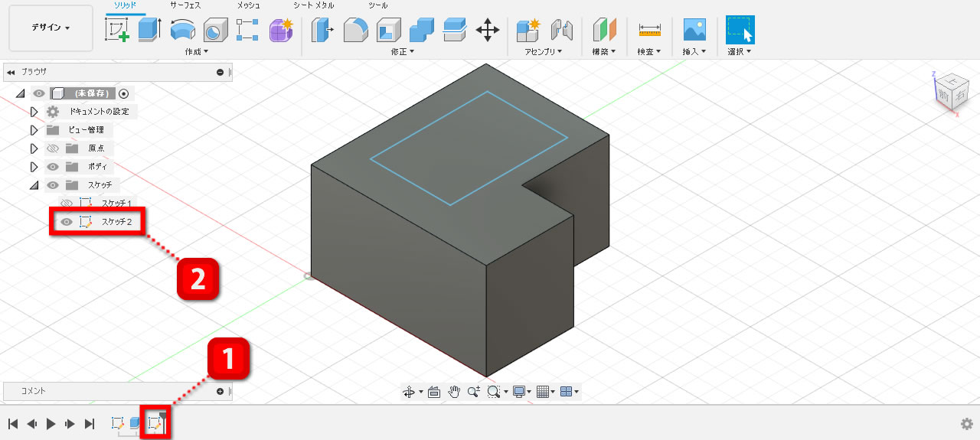
Task: Click the Offset Plane construct icon
Action: coord(605,30)
